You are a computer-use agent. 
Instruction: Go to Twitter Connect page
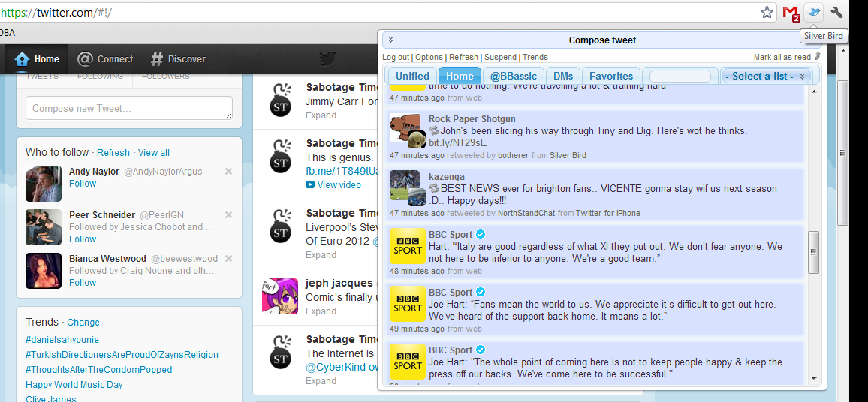click(105, 58)
